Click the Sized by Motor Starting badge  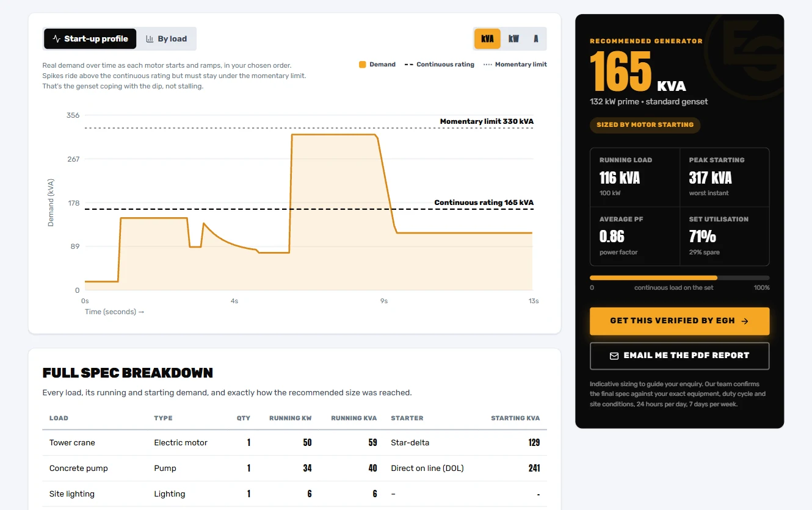[x=645, y=124]
